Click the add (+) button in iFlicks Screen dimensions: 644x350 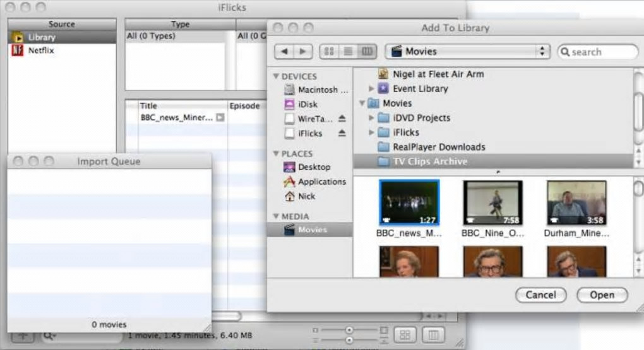[x=23, y=337]
